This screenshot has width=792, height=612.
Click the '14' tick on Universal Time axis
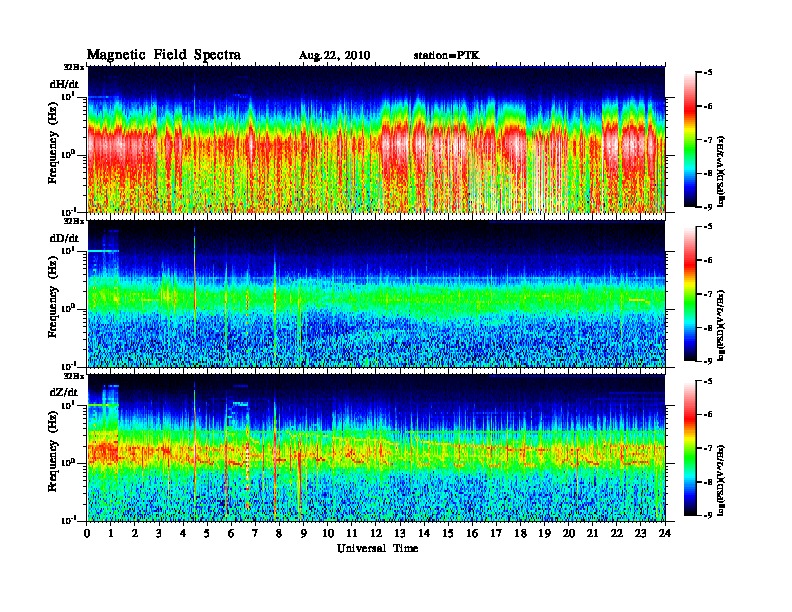pyautogui.click(x=424, y=534)
